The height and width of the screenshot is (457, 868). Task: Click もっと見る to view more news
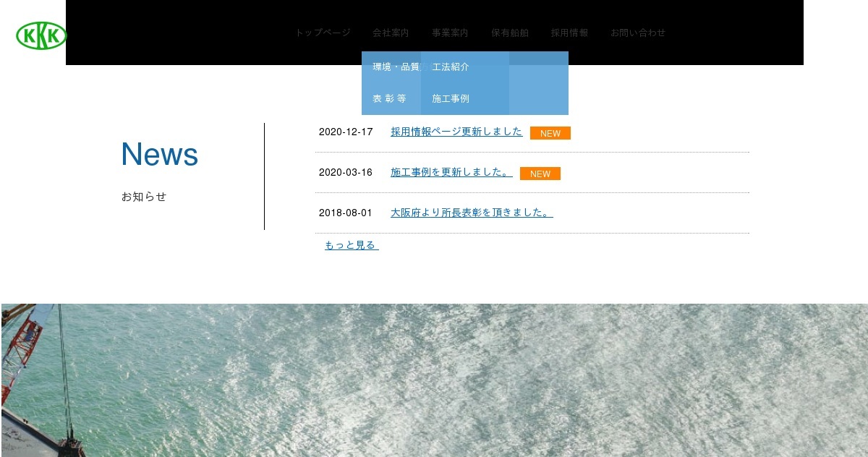pos(350,244)
